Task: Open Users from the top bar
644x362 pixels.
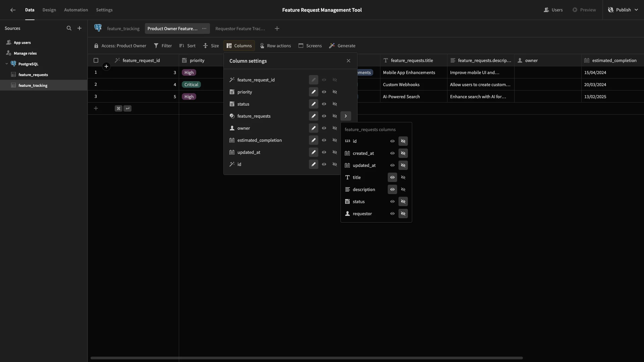Action: pyautogui.click(x=553, y=10)
